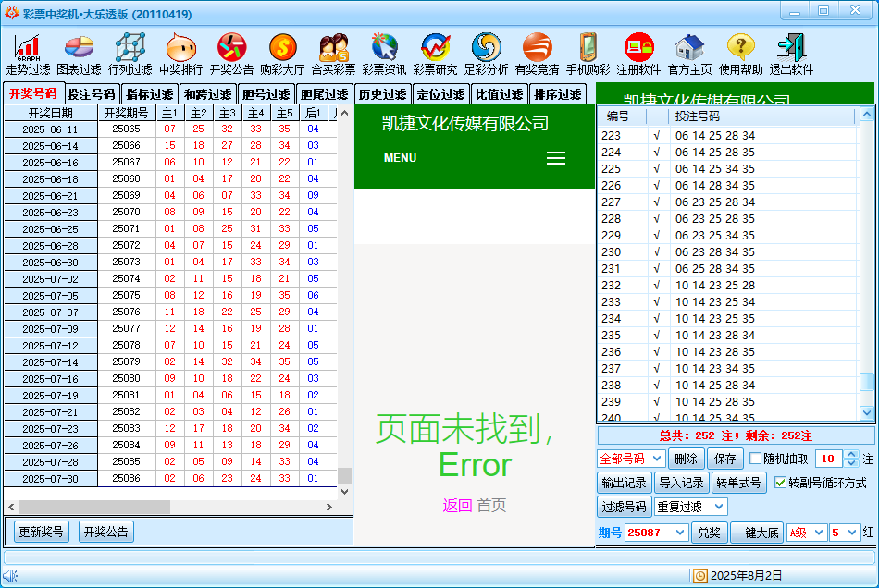Uncheck the 转副号循环方式 option
Screen dimensions: 879x588
pyautogui.click(x=780, y=483)
